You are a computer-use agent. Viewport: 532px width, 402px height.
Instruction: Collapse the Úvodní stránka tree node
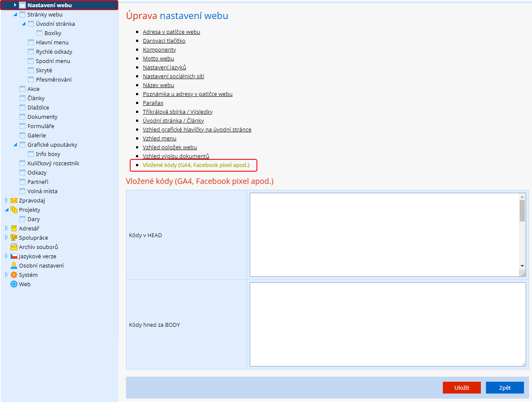tap(24, 24)
